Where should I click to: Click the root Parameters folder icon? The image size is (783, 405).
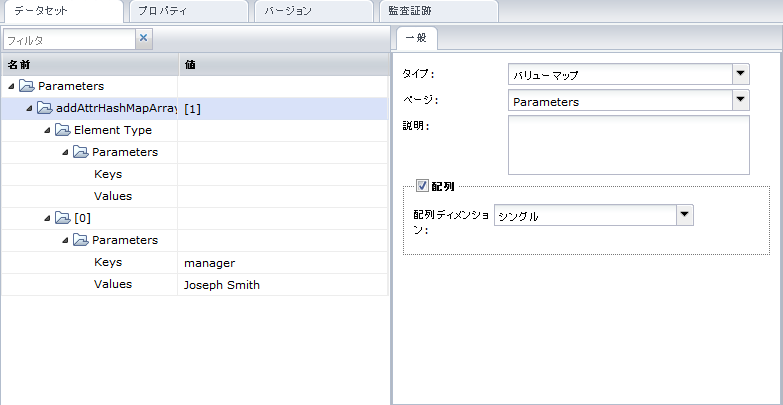[x=27, y=87]
